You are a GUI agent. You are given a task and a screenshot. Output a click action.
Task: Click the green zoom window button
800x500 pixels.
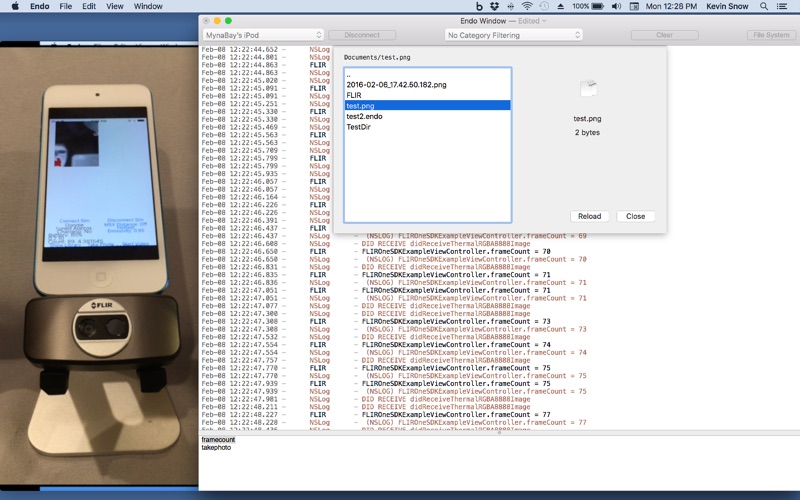pyautogui.click(x=228, y=21)
